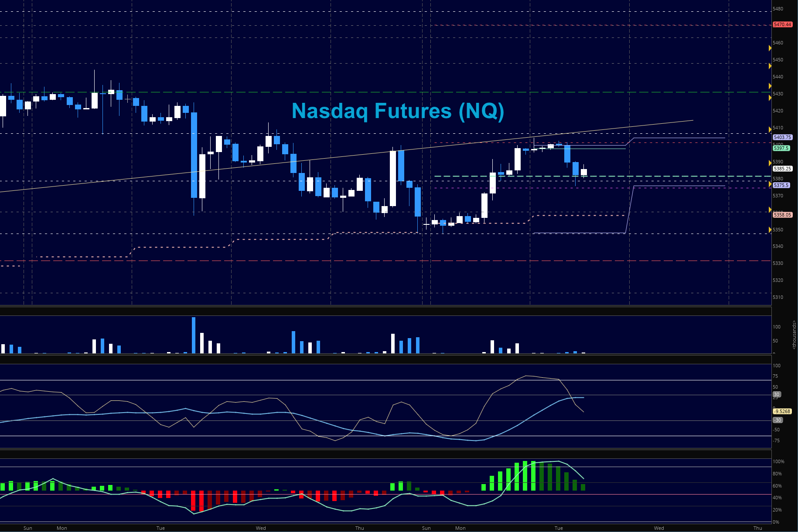Click the 75 label on the oscillator axis
Image resolution: width=798 pixels, height=532 pixels.
click(775, 376)
